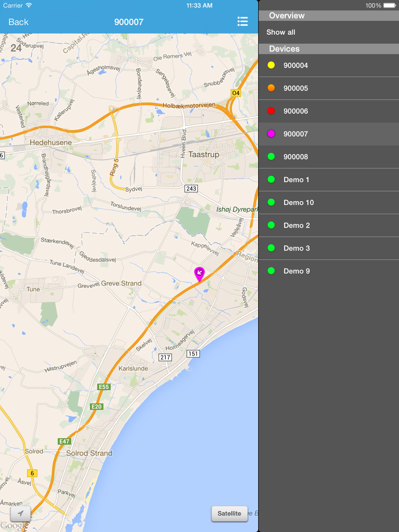Viewport: 399px width, 532px height.
Task: Click the green dot beside Demo 3
Action: coord(271,248)
